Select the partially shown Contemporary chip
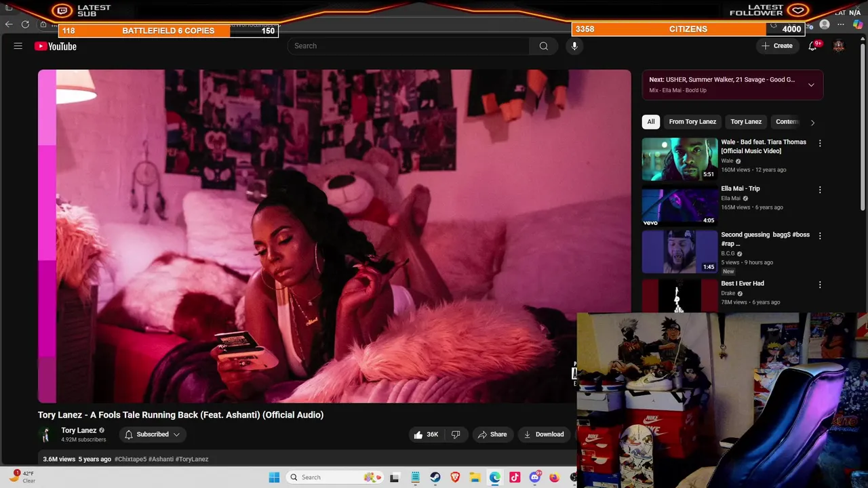This screenshot has width=868, height=488. point(787,122)
